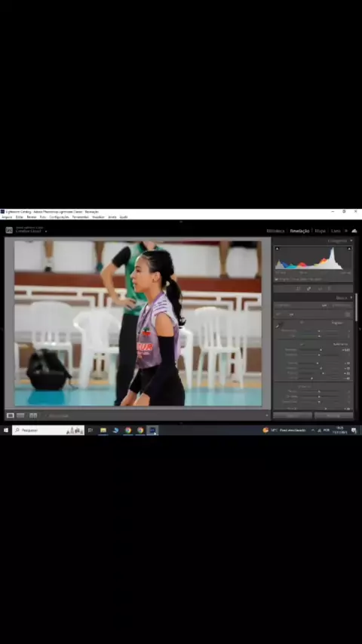Screen dimensions: 362x644
Task: Select the healing brush tool
Action: (x=308, y=289)
